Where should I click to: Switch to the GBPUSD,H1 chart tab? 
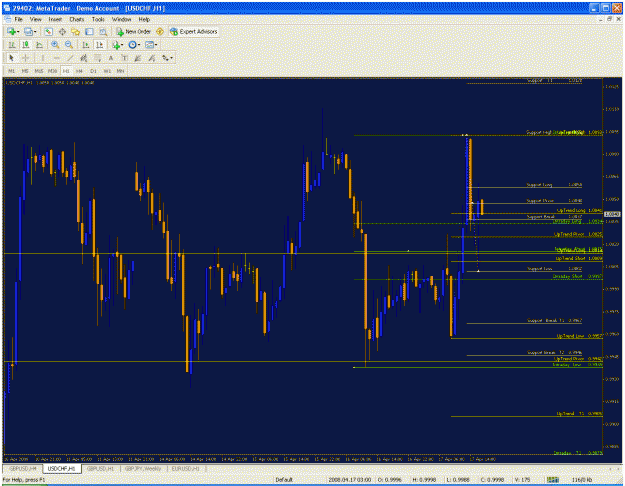point(101,468)
